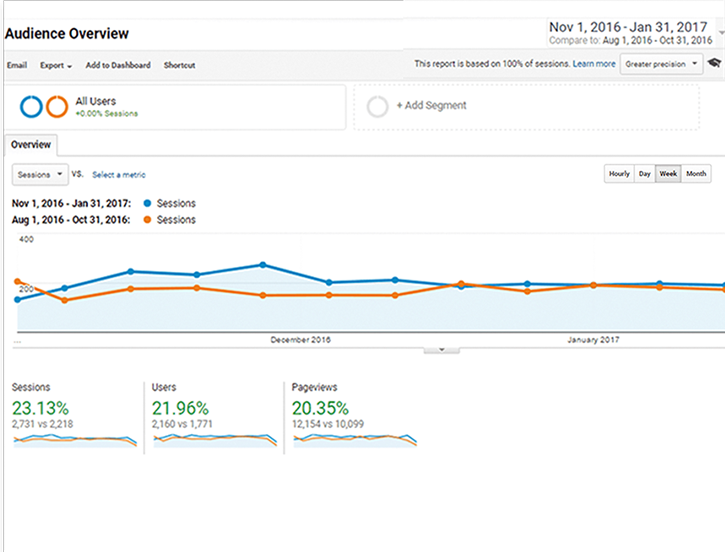Click the December 2016 axis label
725x552 pixels.
click(x=301, y=340)
